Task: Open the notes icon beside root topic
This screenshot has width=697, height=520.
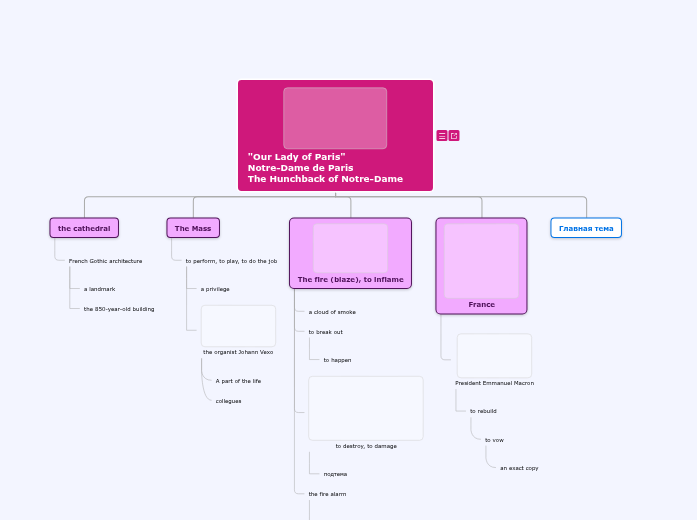Action: point(442,136)
